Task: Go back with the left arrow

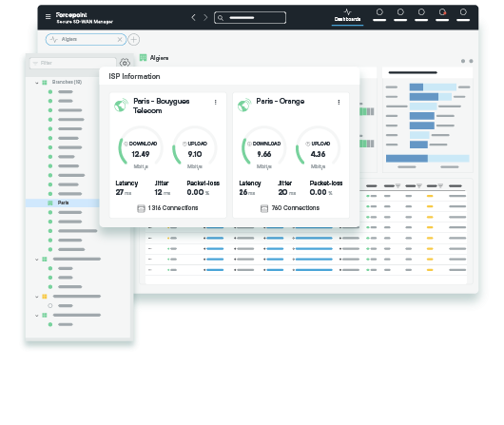Action: [193, 17]
